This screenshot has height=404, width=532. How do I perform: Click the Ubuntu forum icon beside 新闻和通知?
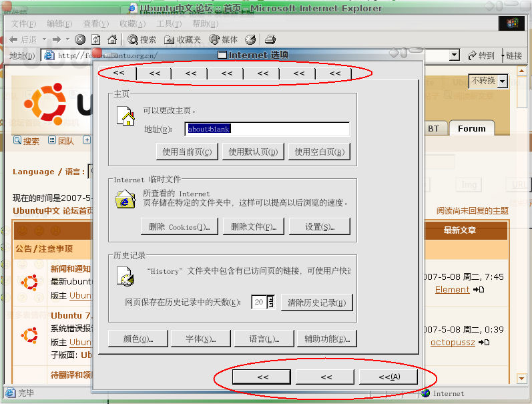[29, 282]
